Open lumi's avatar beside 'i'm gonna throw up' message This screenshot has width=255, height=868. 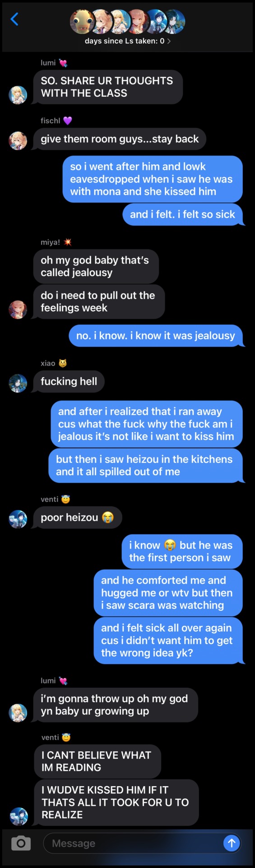pyautogui.click(x=18, y=712)
